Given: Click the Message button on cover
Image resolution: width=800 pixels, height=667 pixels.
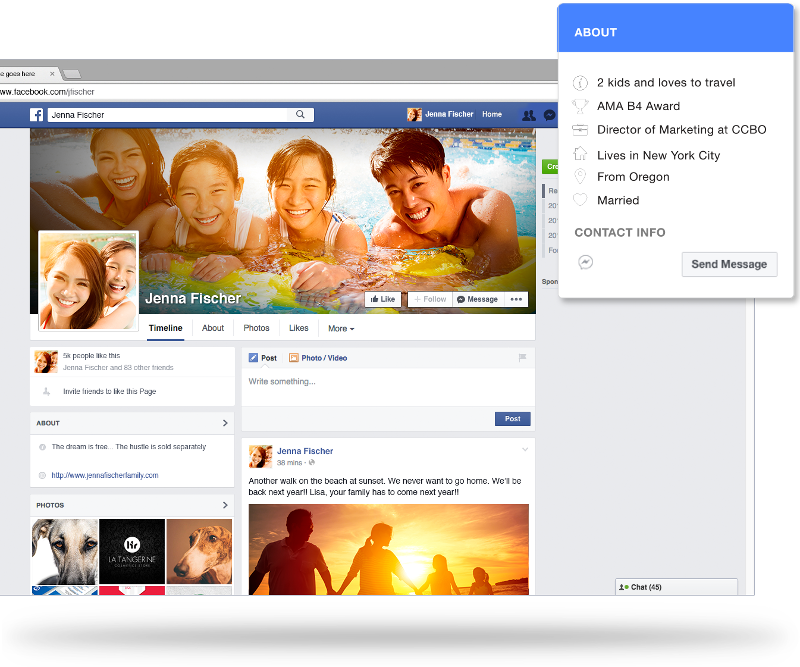Looking at the screenshot, I should pos(478,299).
